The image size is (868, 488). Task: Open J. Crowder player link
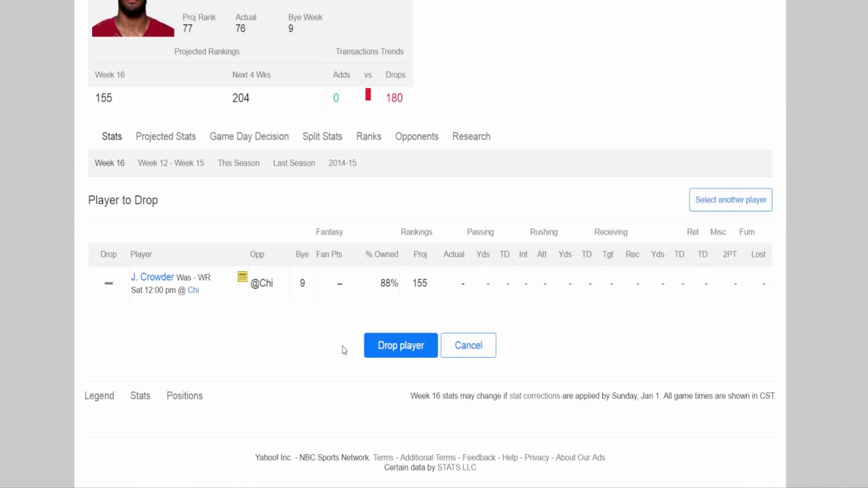point(152,277)
